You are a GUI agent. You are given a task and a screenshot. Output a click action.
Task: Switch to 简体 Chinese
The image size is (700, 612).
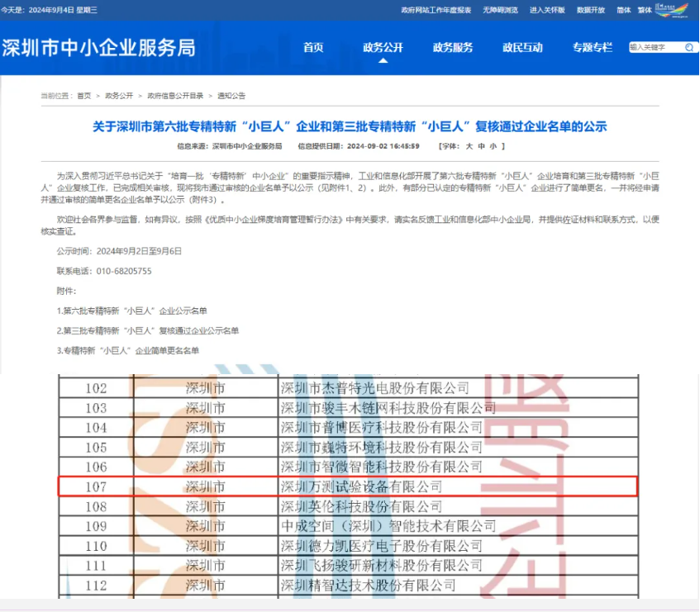(624, 10)
